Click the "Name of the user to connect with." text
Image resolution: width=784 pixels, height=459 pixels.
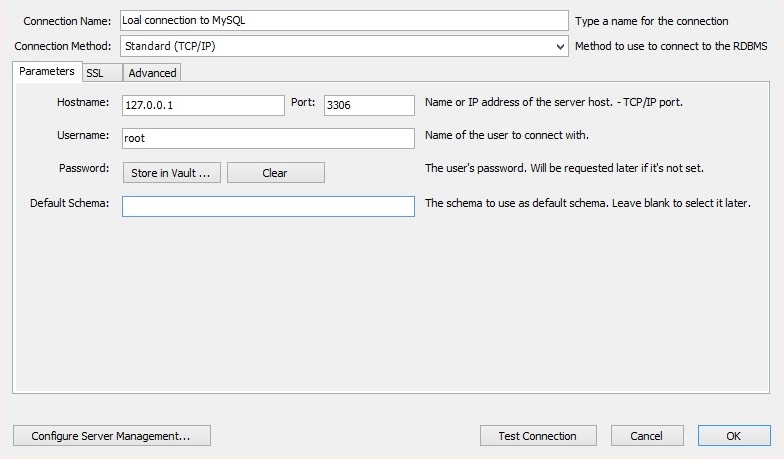coord(506,135)
